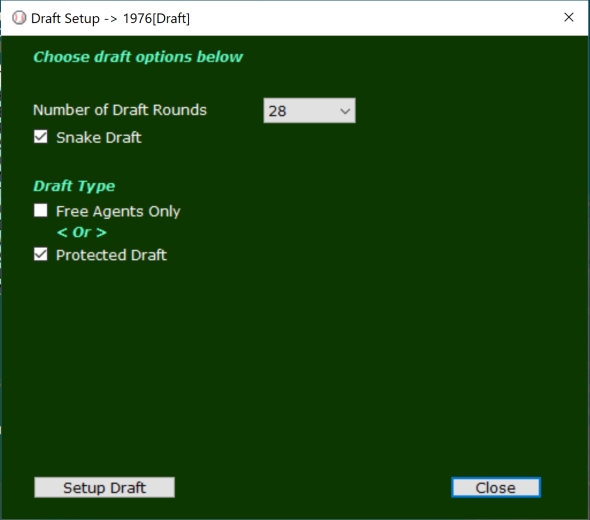590x520 pixels.
Task: Click the Close button at bottom
Action: coord(496,488)
